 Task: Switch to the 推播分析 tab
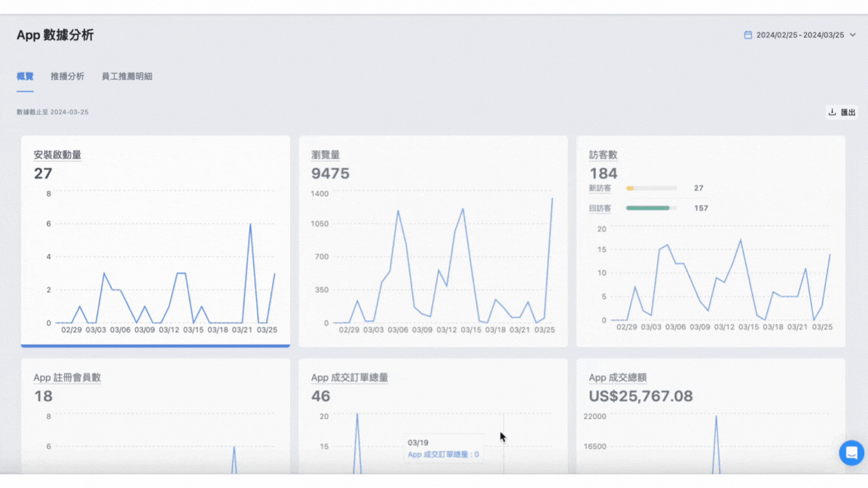click(68, 76)
